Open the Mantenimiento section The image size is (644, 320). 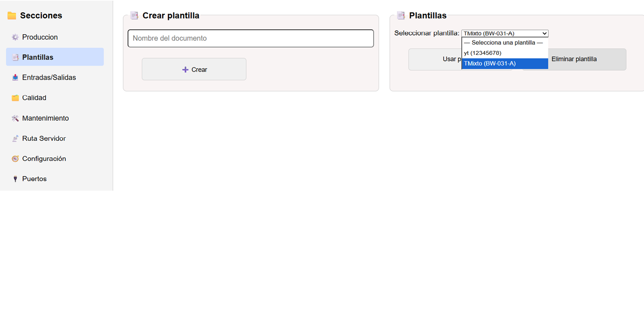tap(45, 118)
